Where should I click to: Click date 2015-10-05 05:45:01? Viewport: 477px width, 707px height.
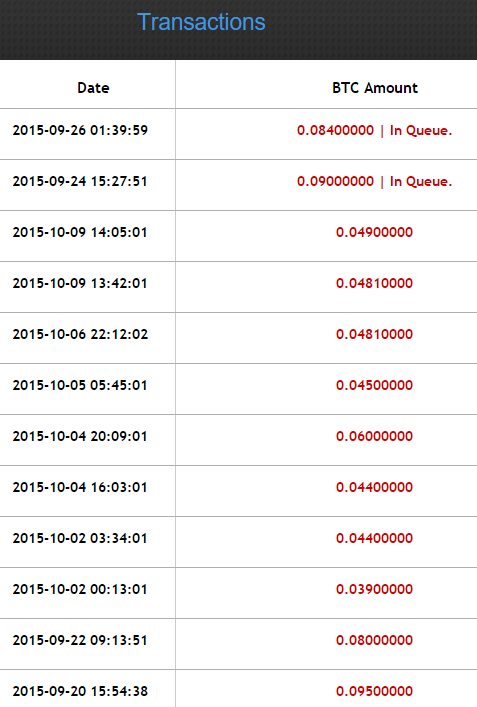(80, 385)
